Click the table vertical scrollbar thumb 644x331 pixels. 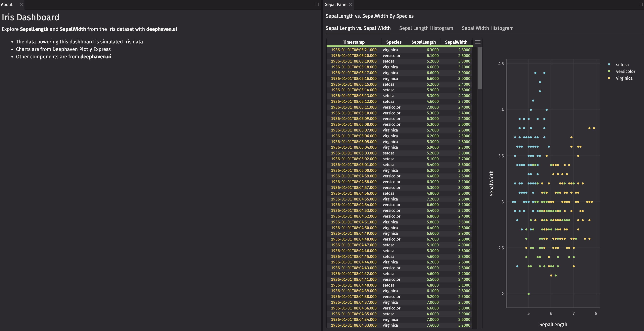click(480, 68)
